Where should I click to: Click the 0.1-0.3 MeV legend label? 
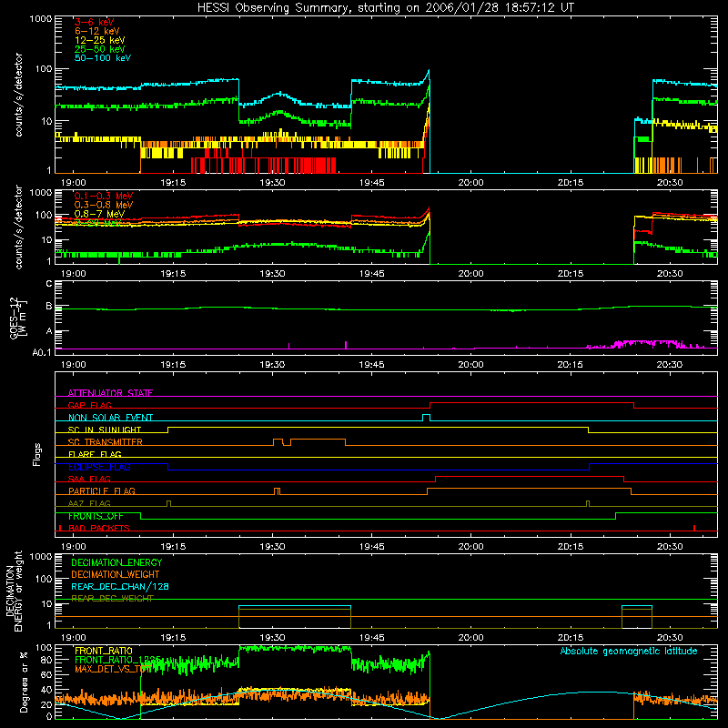104,196
